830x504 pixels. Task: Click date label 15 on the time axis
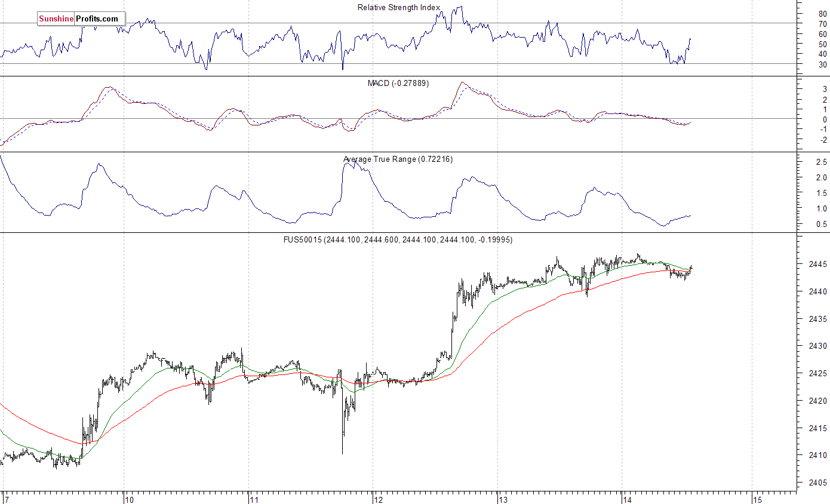758,499
